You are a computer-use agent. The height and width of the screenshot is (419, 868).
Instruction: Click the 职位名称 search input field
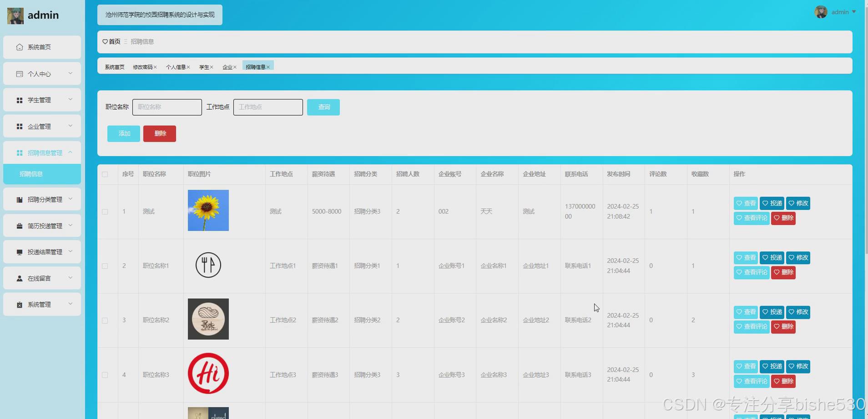pyautogui.click(x=167, y=107)
